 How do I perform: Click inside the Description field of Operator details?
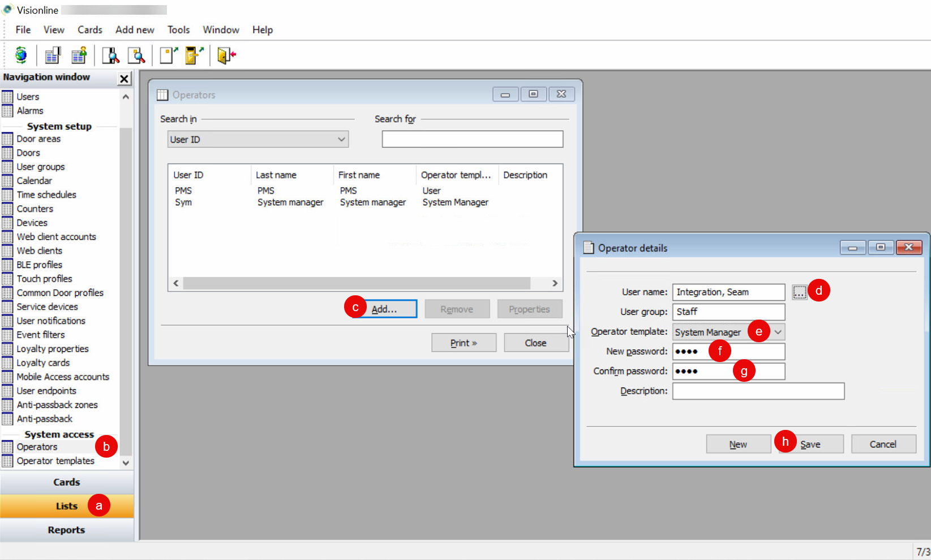758,391
